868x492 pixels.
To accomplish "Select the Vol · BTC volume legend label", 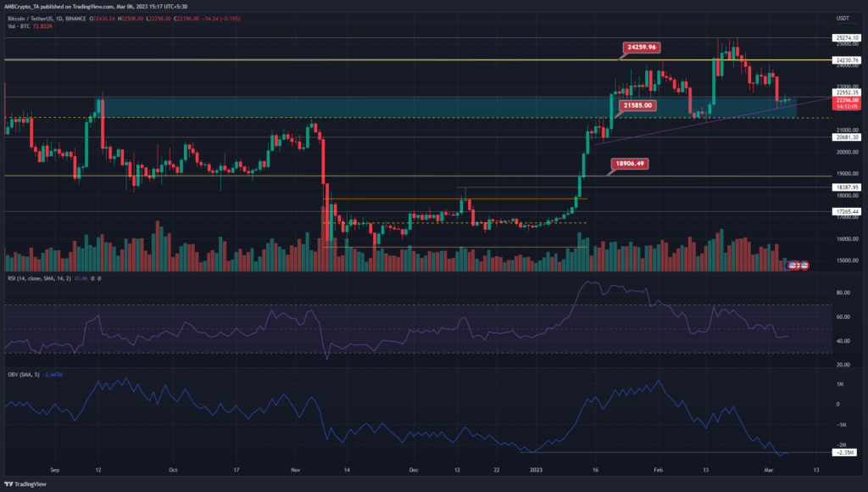I will [x=19, y=25].
